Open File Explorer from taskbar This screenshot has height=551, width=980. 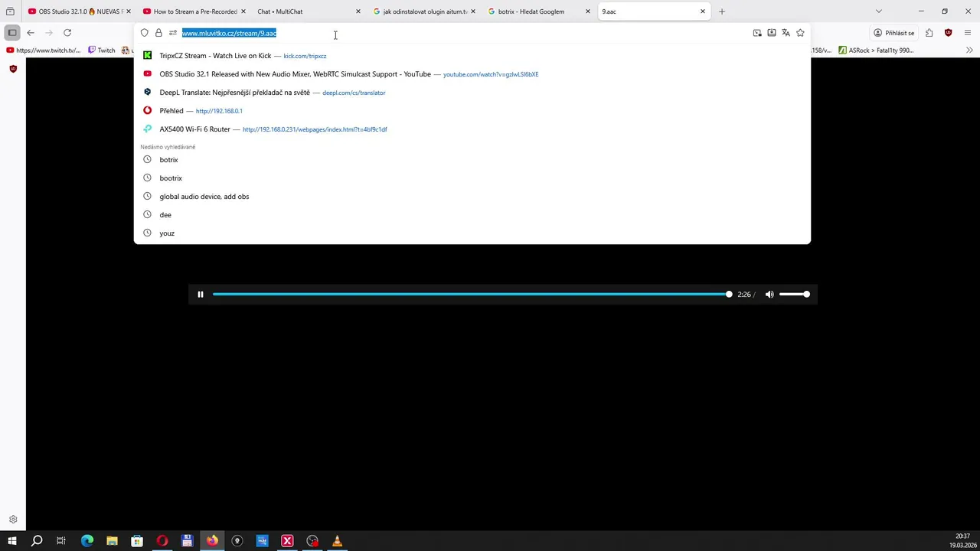pos(112,541)
